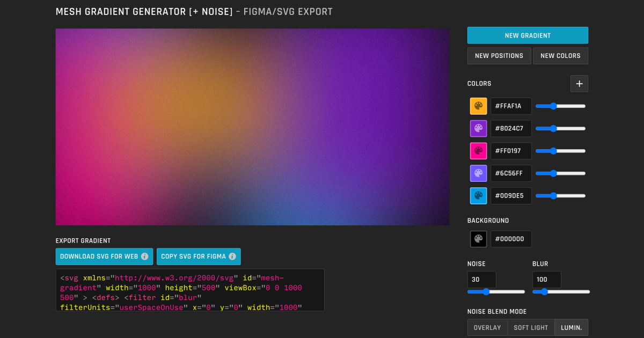Copy SVG for Figma

click(x=199, y=256)
